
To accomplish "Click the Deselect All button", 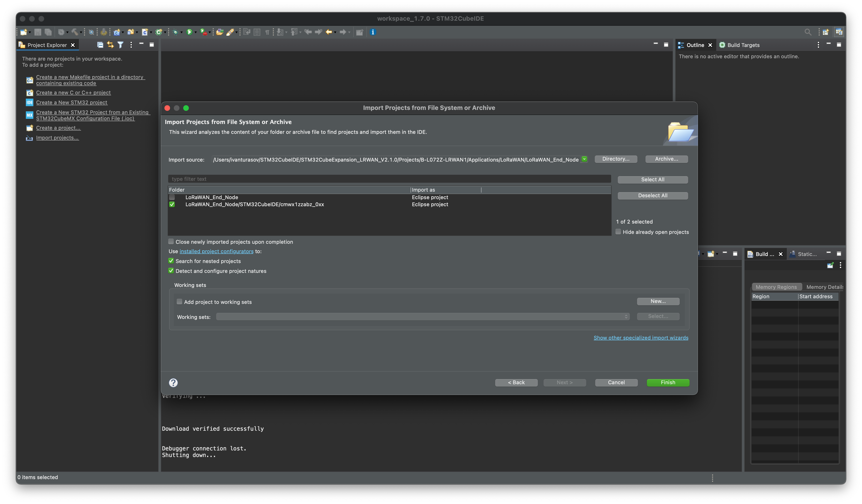I will (x=653, y=196).
